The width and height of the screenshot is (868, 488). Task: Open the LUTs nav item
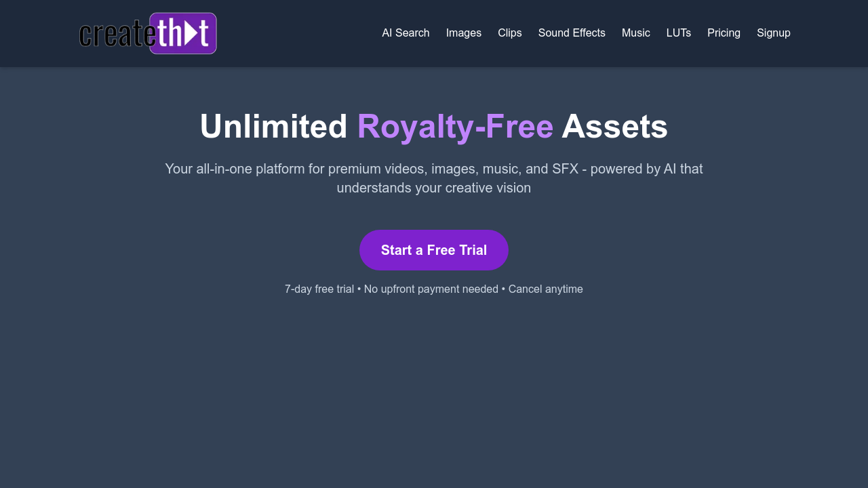point(679,33)
